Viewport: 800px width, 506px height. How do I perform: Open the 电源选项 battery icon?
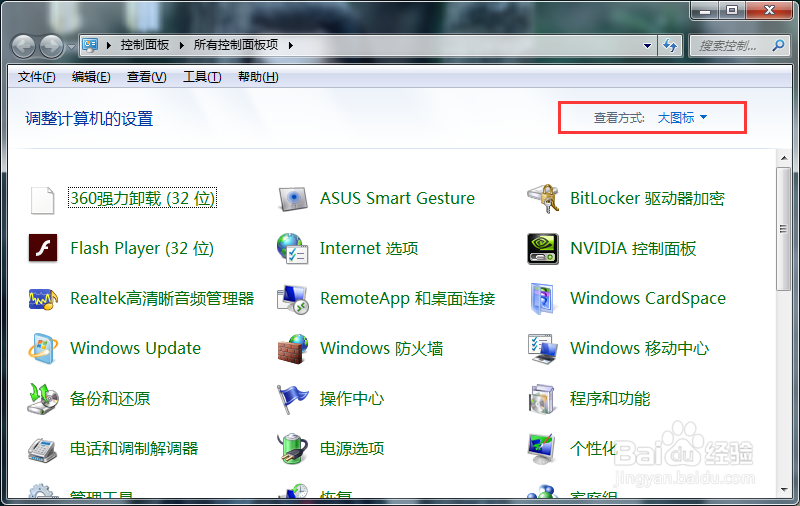pyautogui.click(x=293, y=448)
